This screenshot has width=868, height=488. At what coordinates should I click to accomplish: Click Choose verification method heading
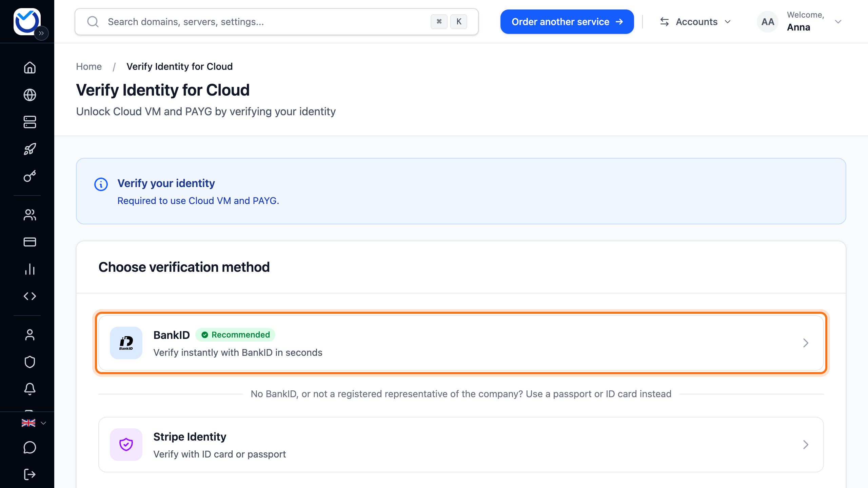(x=184, y=267)
